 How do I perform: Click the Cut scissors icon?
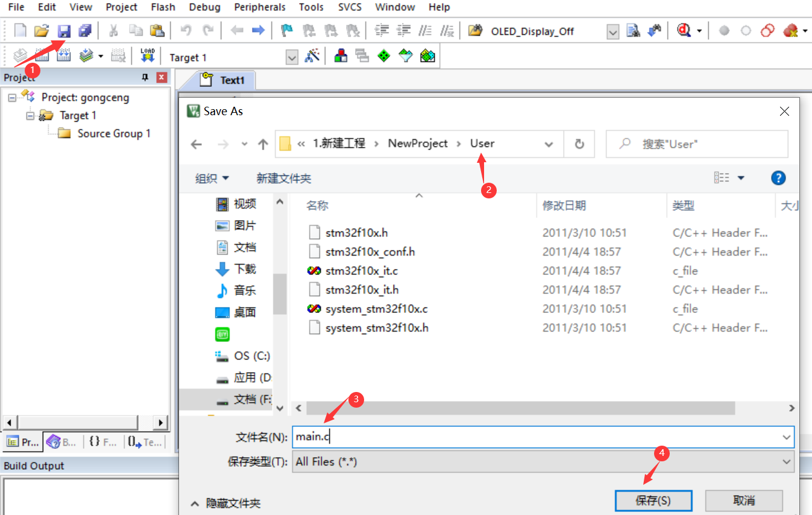(113, 30)
